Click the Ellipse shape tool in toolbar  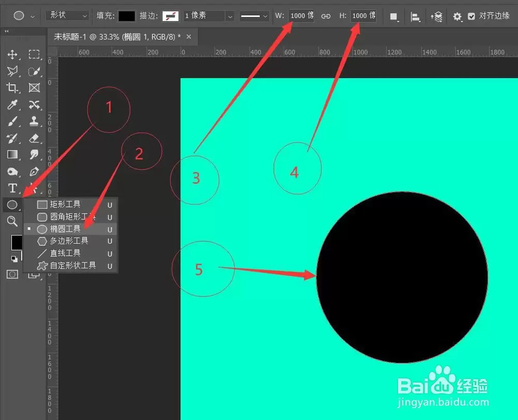12,205
